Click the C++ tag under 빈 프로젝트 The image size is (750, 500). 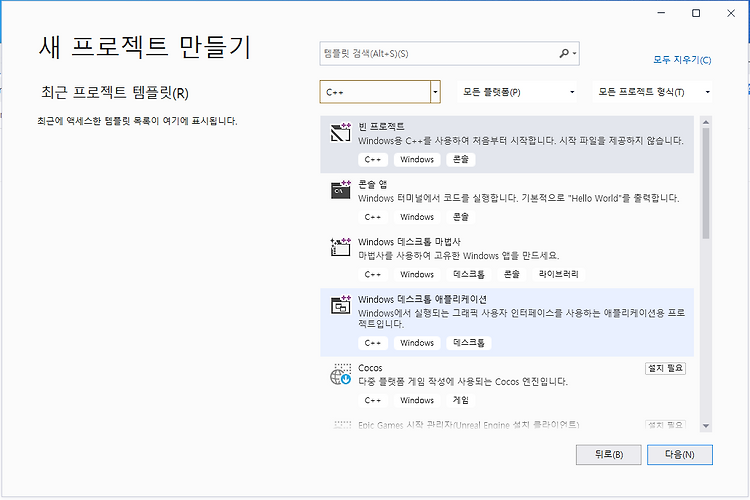[373, 159]
